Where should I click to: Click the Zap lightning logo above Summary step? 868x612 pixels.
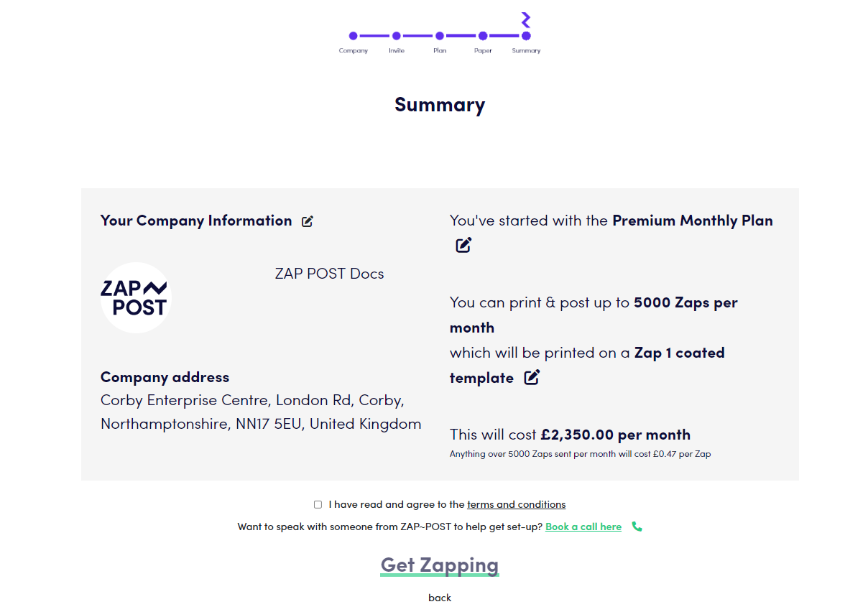pyautogui.click(x=526, y=19)
